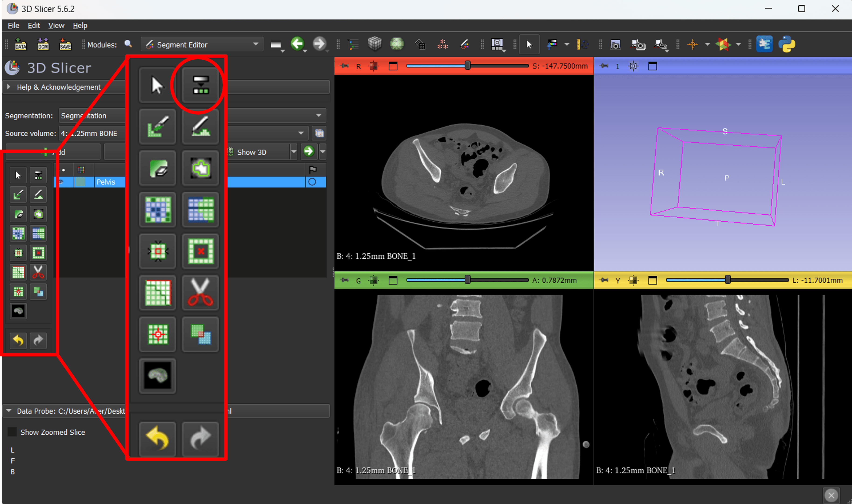
Task: Maximize the yellow slice view
Action: [x=652, y=280]
